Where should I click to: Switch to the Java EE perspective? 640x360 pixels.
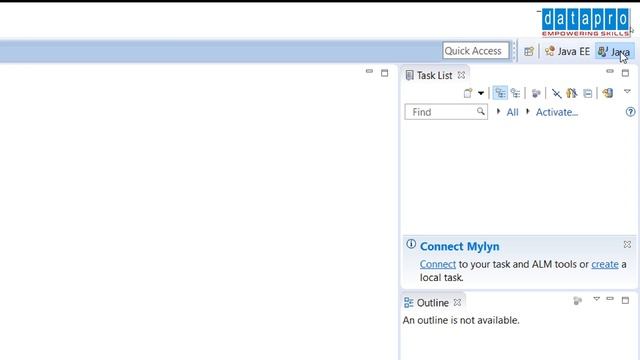click(x=567, y=51)
